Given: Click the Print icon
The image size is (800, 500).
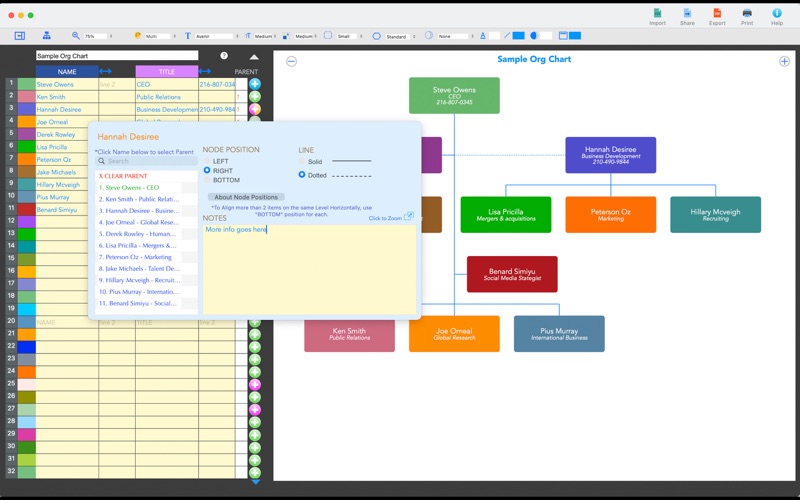Looking at the screenshot, I should (747, 13).
